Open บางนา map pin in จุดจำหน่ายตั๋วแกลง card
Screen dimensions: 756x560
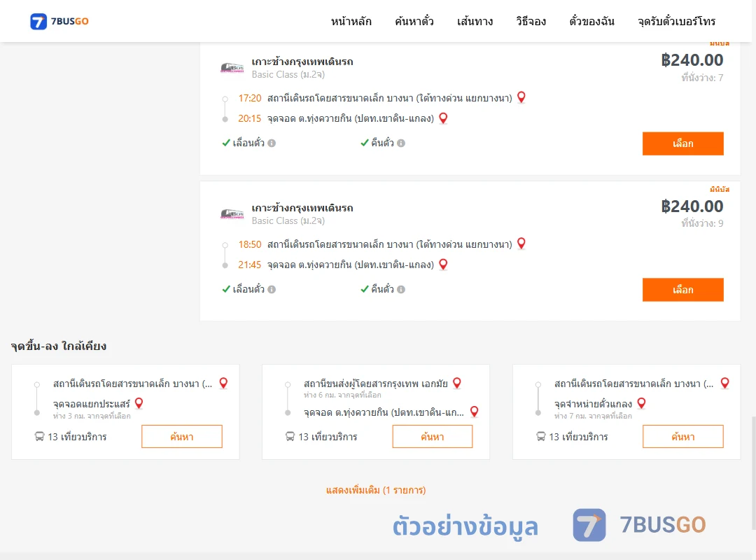pos(724,384)
